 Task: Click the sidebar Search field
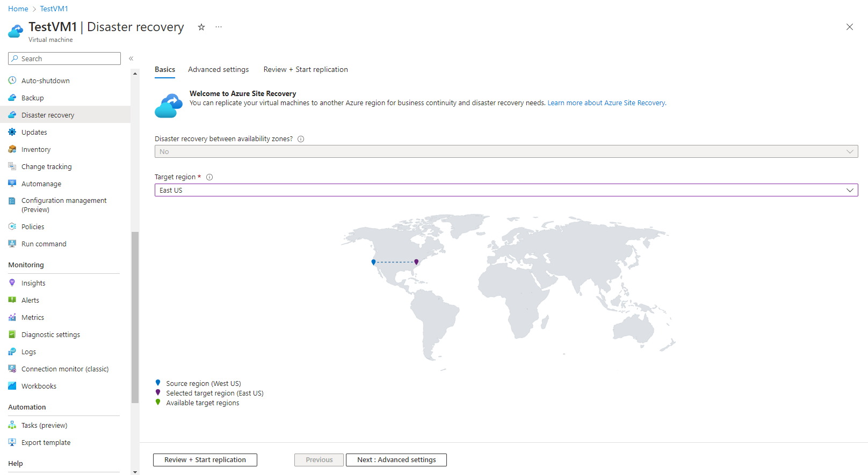click(64, 59)
